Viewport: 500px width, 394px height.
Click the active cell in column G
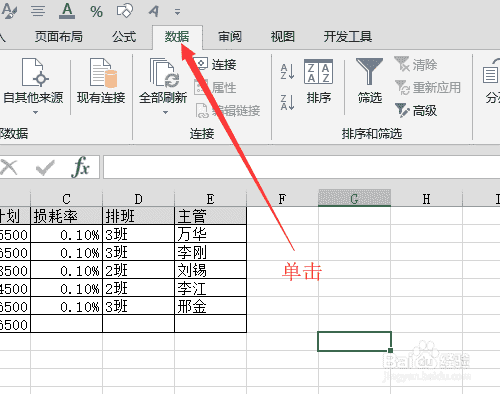(x=354, y=341)
